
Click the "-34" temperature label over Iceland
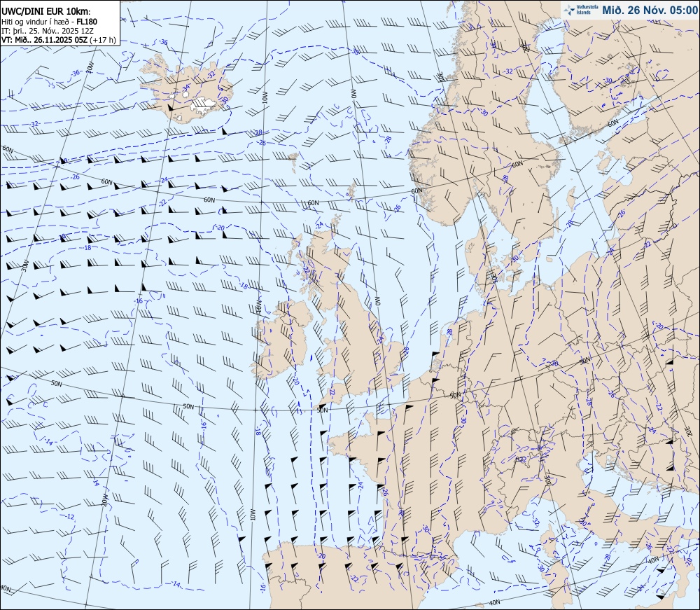click(x=185, y=87)
